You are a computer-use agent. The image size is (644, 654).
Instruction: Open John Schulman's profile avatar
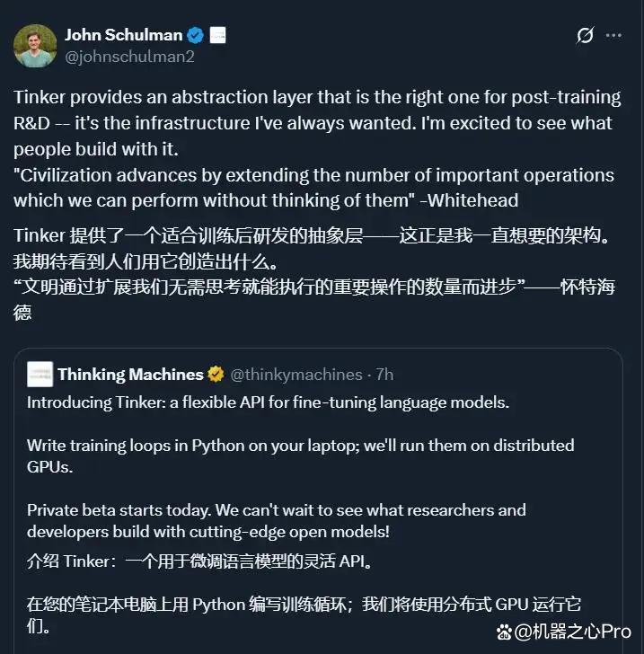click(x=35, y=46)
